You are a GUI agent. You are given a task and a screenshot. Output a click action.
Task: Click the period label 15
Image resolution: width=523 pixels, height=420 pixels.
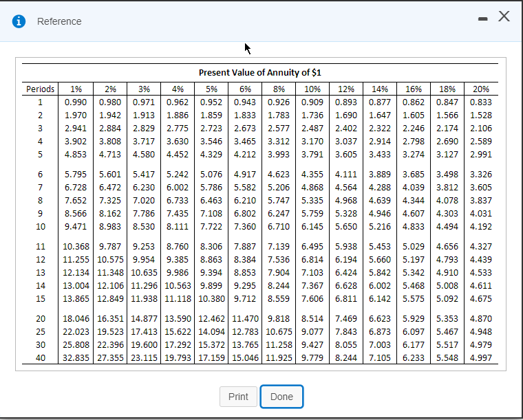tap(41, 299)
